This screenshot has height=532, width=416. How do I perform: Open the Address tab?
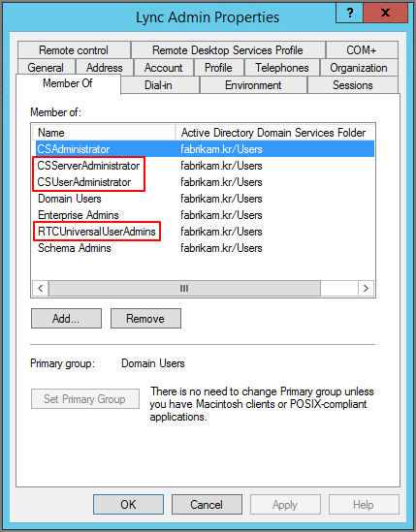pyautogui.click(x=105, y=67)
